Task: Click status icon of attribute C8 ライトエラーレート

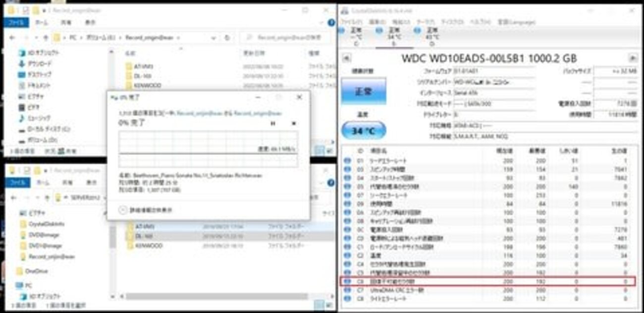Action: 347,299
